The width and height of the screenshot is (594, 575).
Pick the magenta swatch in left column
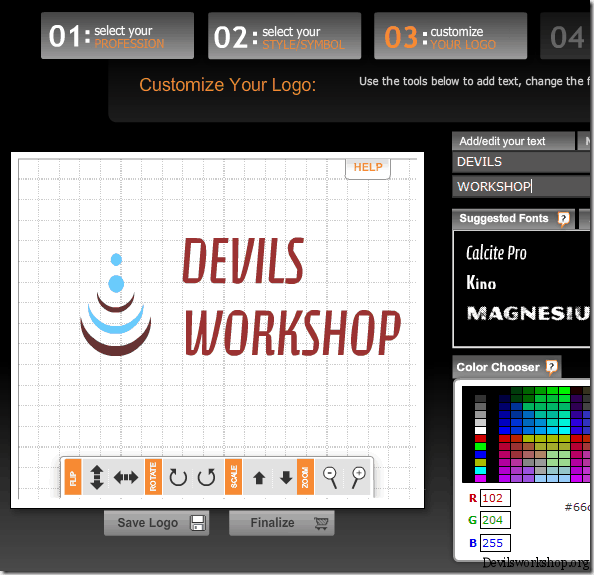tap(480, 478)
